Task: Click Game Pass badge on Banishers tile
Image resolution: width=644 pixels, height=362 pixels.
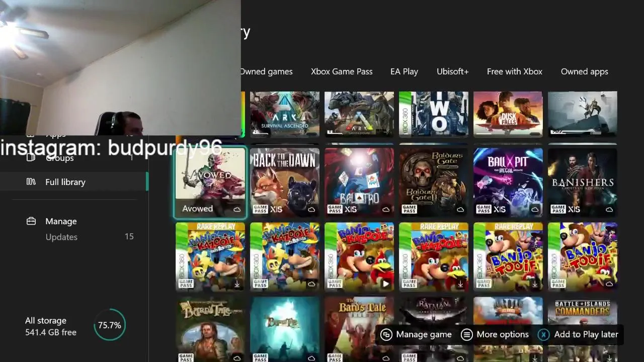Action: point(558,209)
